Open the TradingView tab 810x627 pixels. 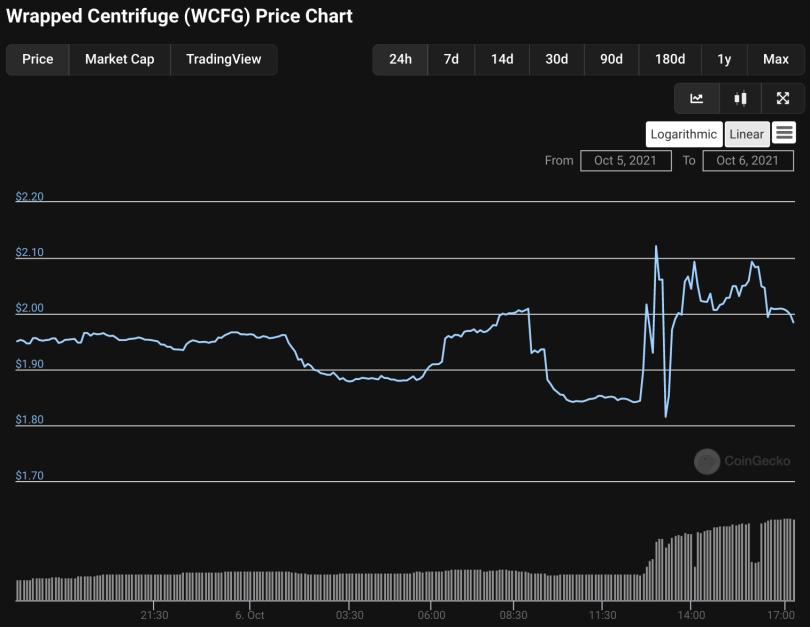224,59
